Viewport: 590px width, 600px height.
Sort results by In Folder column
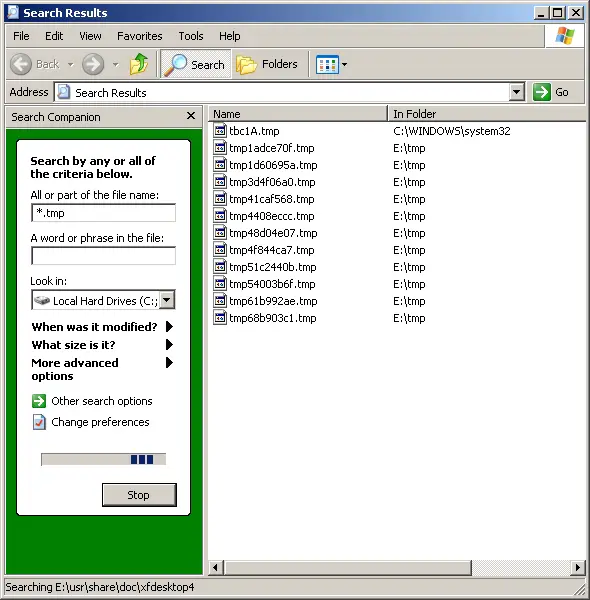486,114
